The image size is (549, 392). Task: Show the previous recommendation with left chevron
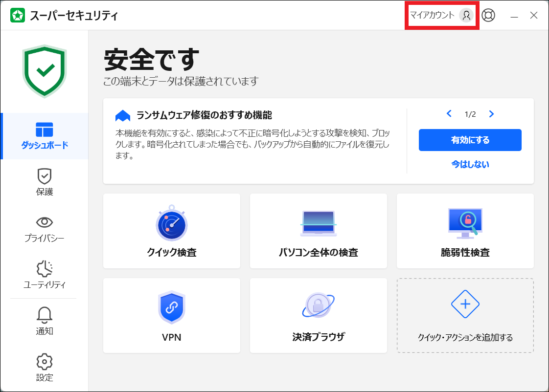click(x=449, y=114)
